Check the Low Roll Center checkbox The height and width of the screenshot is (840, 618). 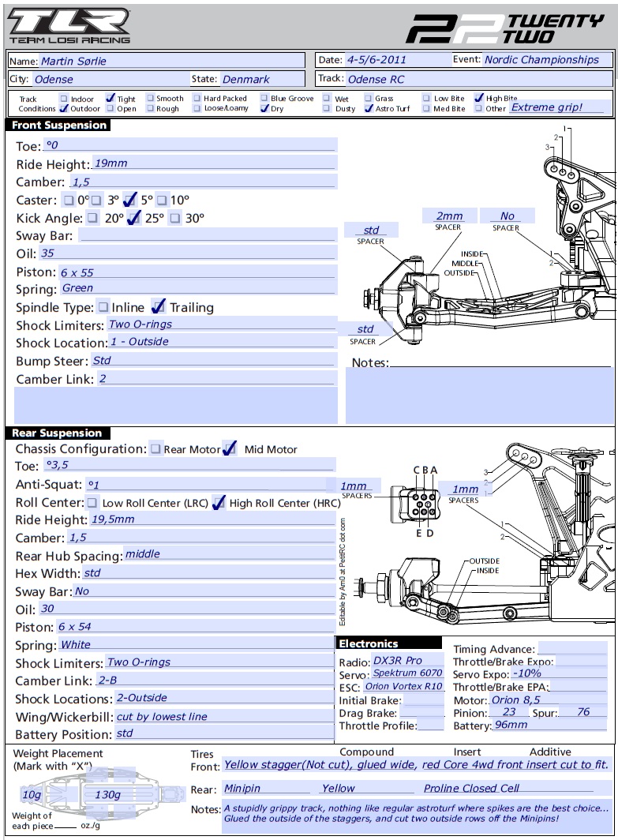92,502
